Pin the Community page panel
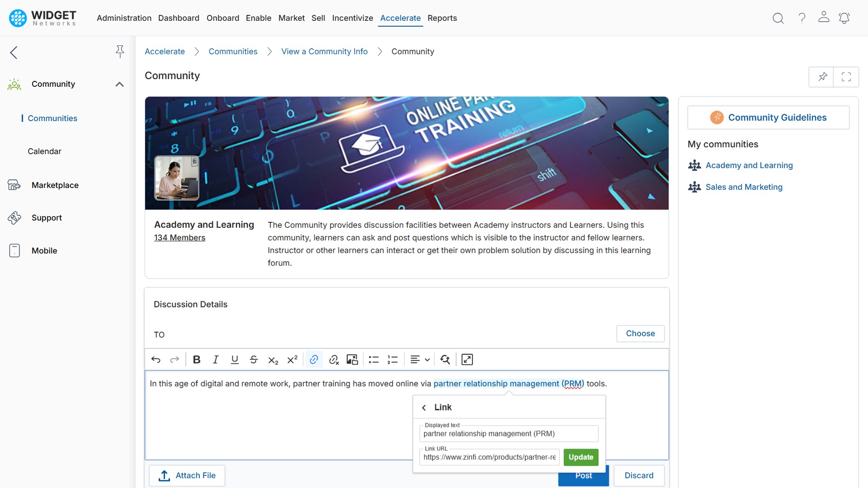 point(822,77)
